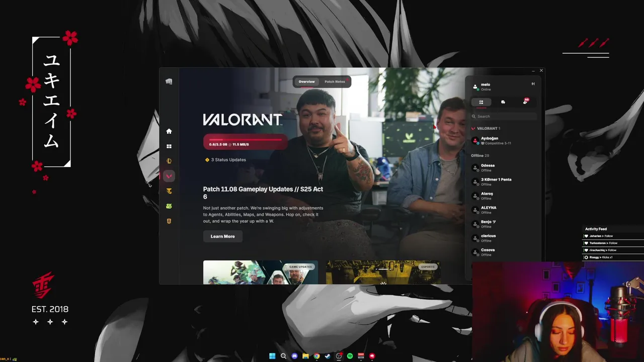Click Turkesteron follow entry in Activity Feed
The width and height of the screenshot is (644, 362).
pos(613,243)
